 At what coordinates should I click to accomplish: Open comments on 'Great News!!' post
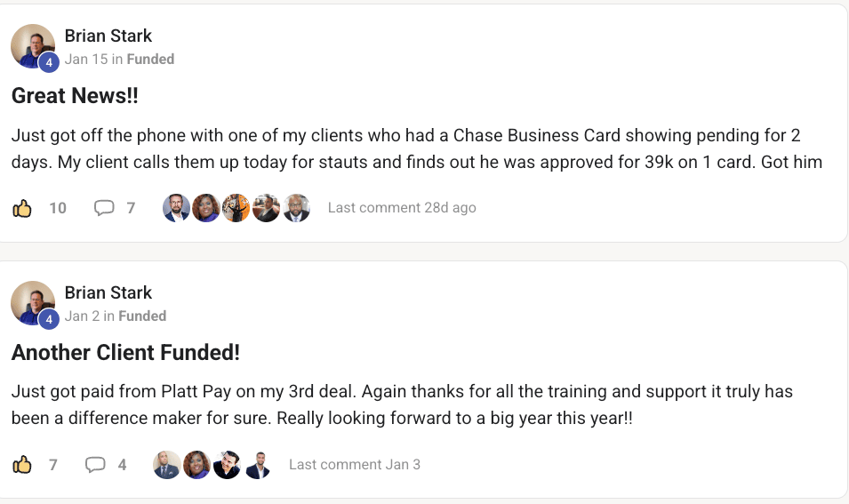point(105,208)
